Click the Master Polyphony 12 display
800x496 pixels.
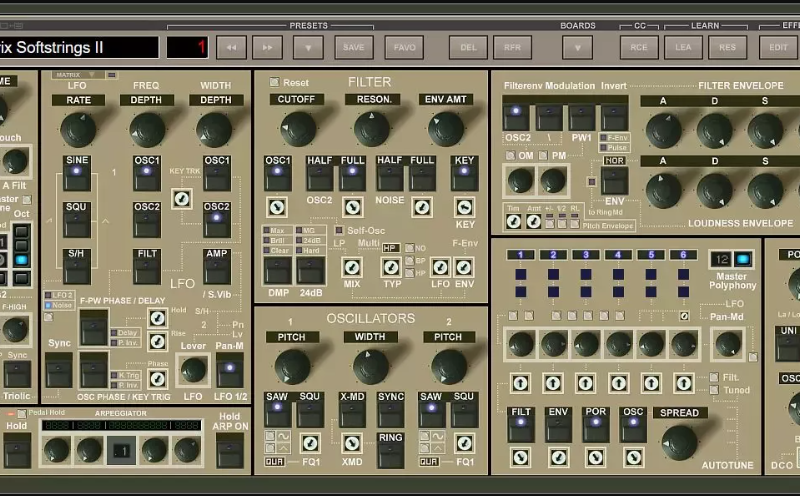pos(721,259)
